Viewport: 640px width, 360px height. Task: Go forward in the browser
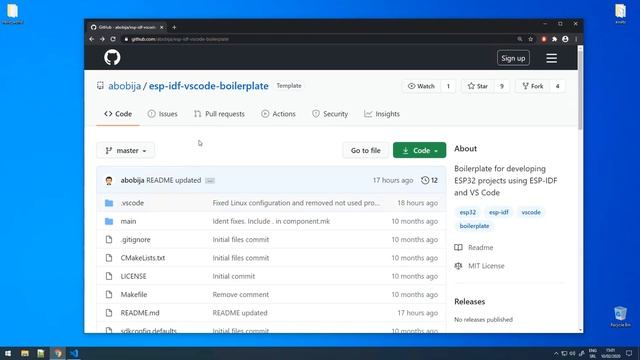point(102,39)
